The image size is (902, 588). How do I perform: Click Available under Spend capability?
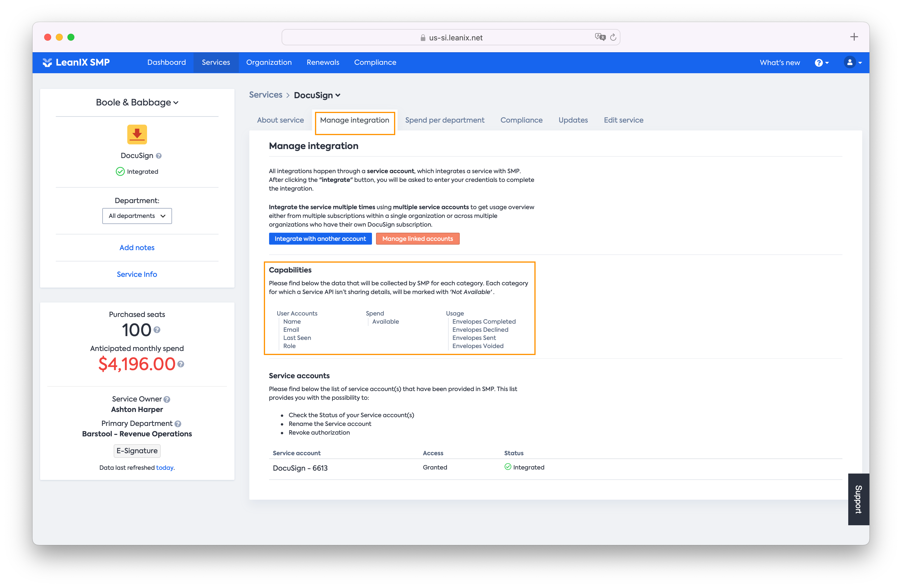pyautogui.click(x=385, y=322)
